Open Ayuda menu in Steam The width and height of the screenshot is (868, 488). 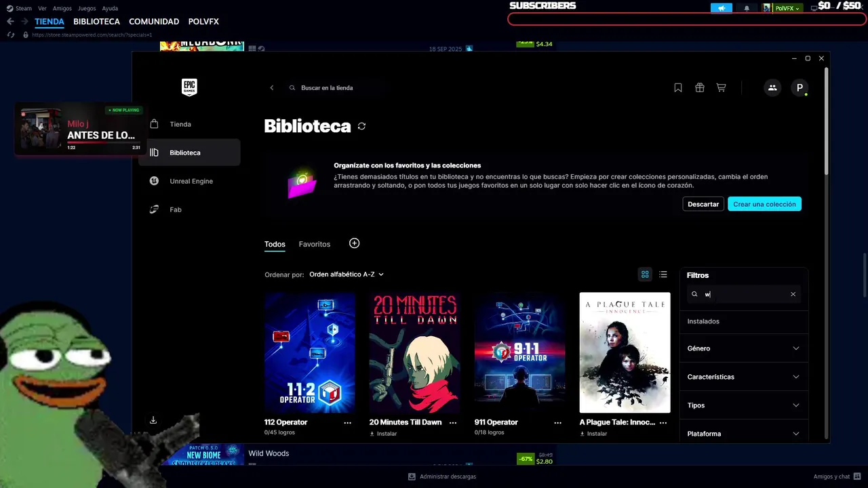pyautogui.click(x=110, y=8)
